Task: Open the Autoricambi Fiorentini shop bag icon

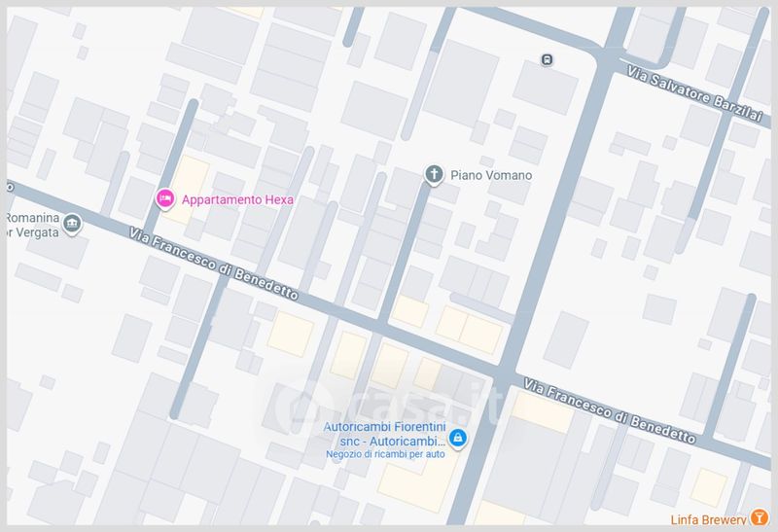Action: (x=457, y=439)
